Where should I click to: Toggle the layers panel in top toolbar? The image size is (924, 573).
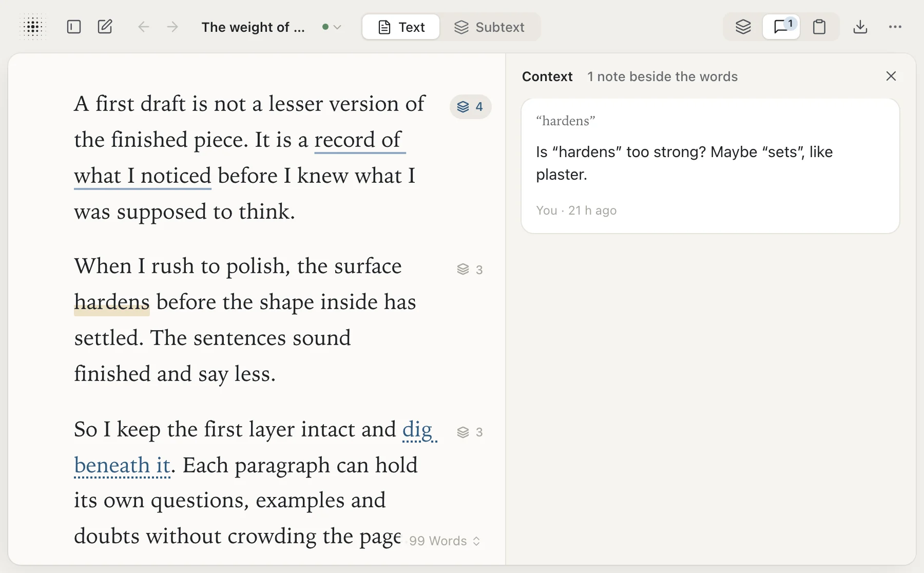click(x=743, y=27)
